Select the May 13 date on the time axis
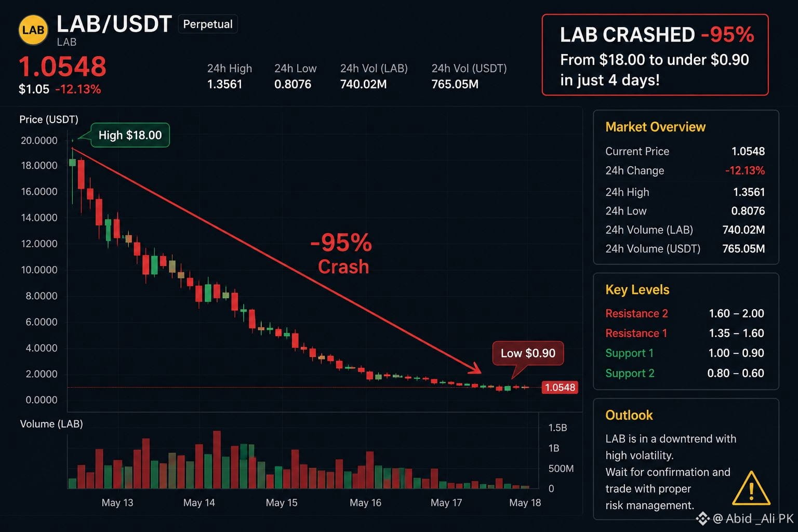The width and height of the screenshot is (798, 532). [x=117, y=503]
